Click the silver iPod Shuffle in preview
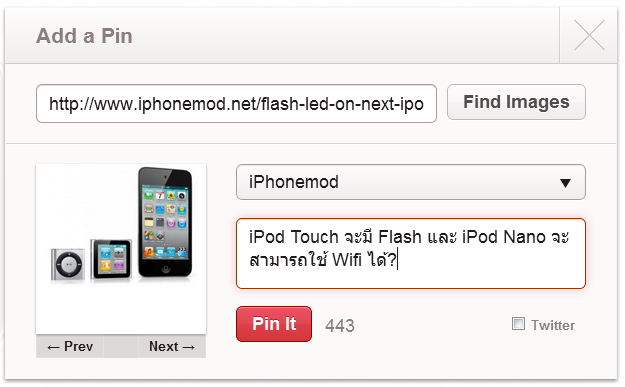Viewport: 625px width, 387px height. (x=68, y=264)
